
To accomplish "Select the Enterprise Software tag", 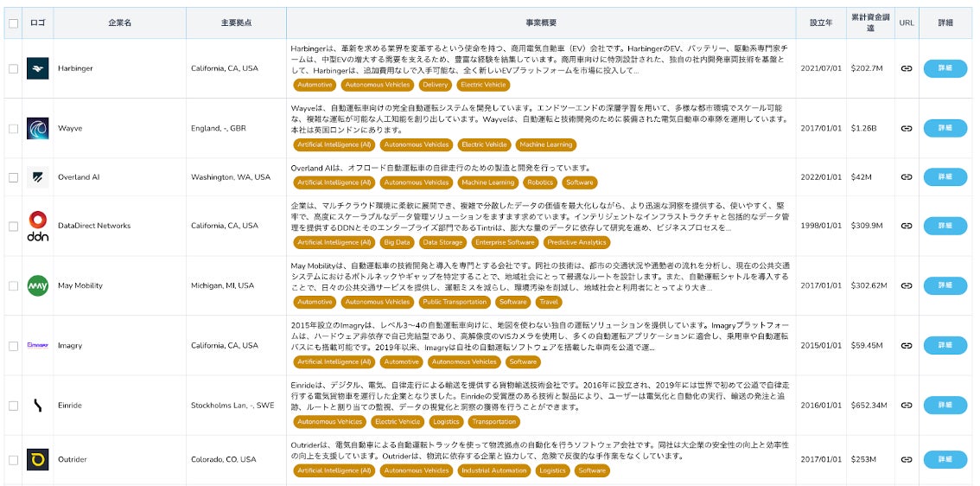I will tap(505, 242).
